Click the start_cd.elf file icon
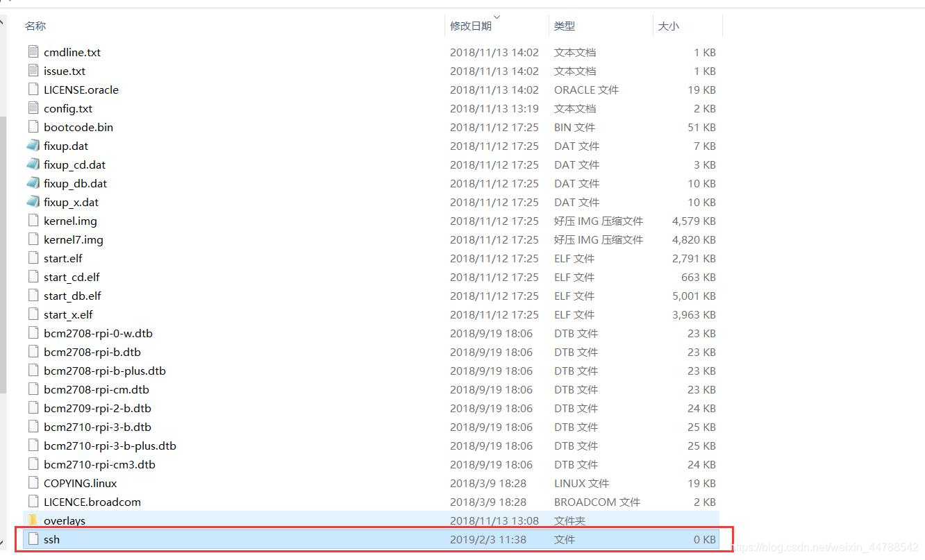Image resolution: width=925 pixels, height=560 pixels. (33, 276)
